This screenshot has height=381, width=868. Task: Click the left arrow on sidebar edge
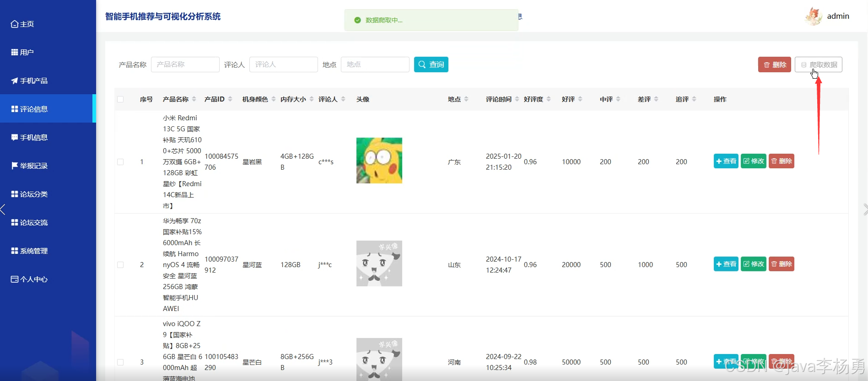click(x=3, y=209)
